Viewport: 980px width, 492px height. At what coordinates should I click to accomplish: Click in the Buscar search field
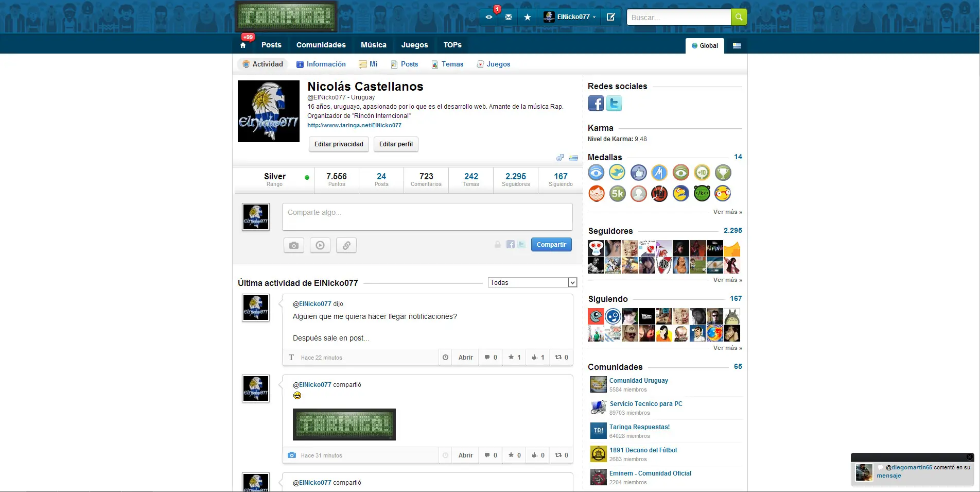[x=678, y=17]
